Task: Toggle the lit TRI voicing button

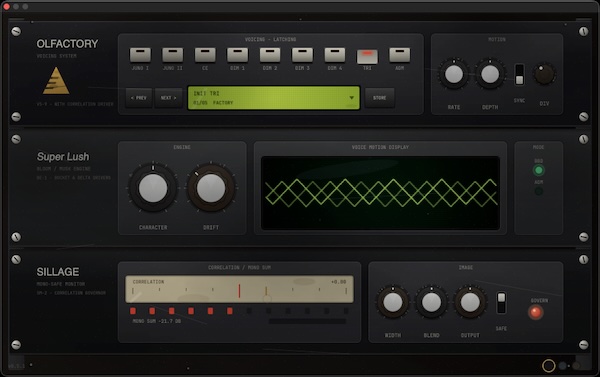Action: (x=367, y=56)
